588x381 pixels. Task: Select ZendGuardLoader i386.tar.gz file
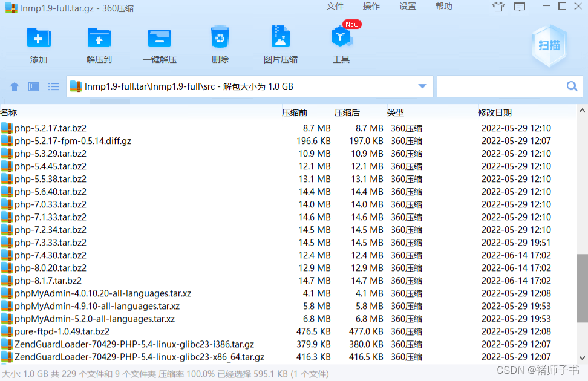coord(134,344)
